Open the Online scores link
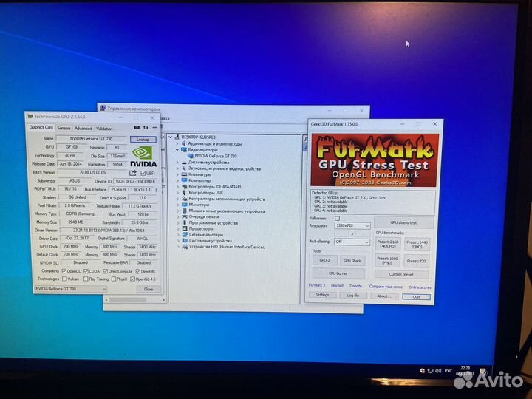The image size is (532, 399). coord(420,287)
